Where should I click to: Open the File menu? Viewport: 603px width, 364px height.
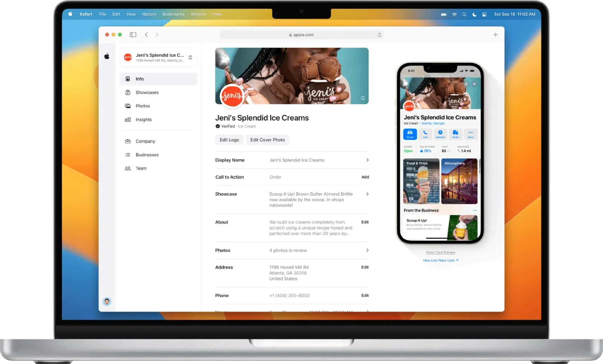[x=103, y=14]
